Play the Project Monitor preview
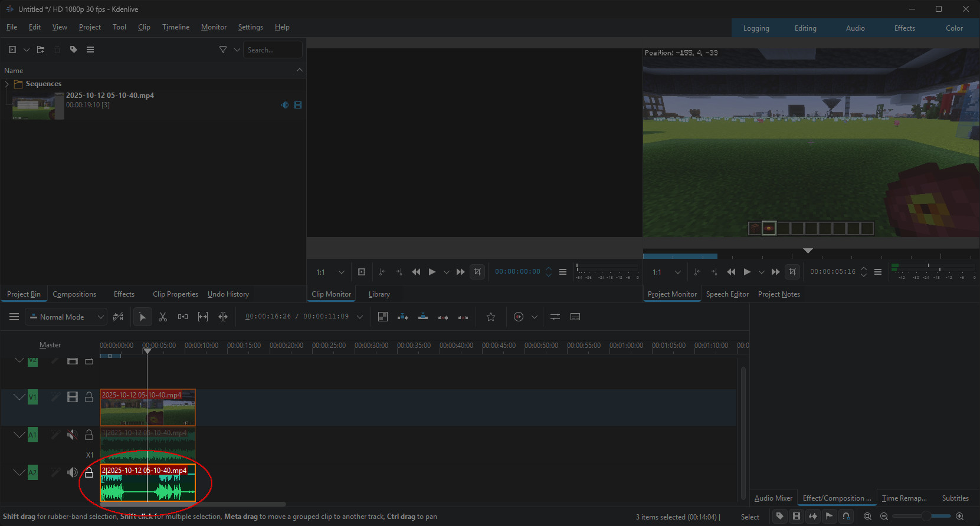The height and width of the screenshot is (526, 980). 747,272
